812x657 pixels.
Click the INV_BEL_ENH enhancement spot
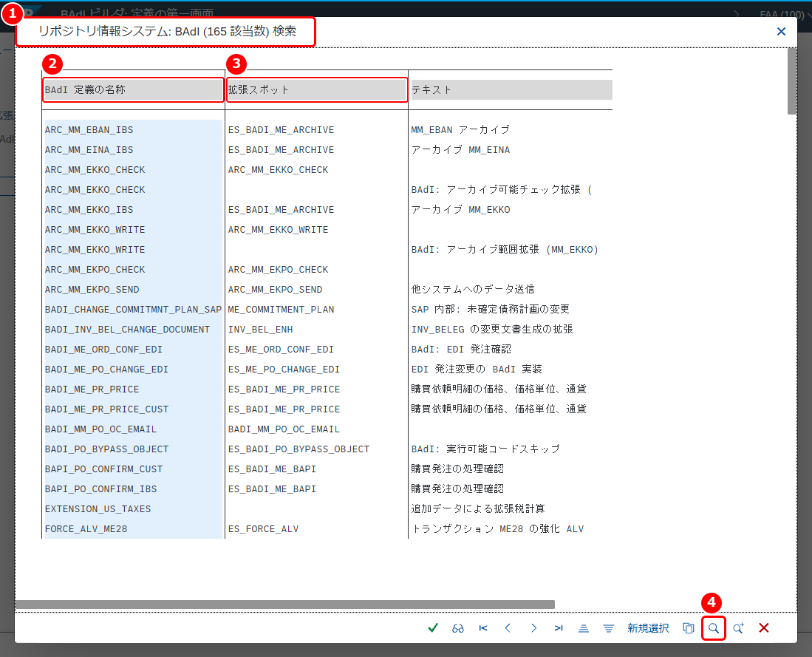[x=261, y=329]
